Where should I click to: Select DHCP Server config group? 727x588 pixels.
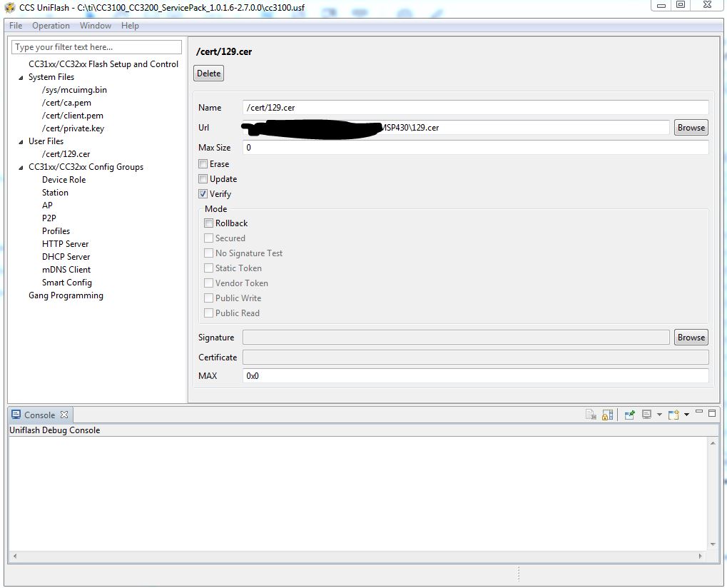click(66, 257)
